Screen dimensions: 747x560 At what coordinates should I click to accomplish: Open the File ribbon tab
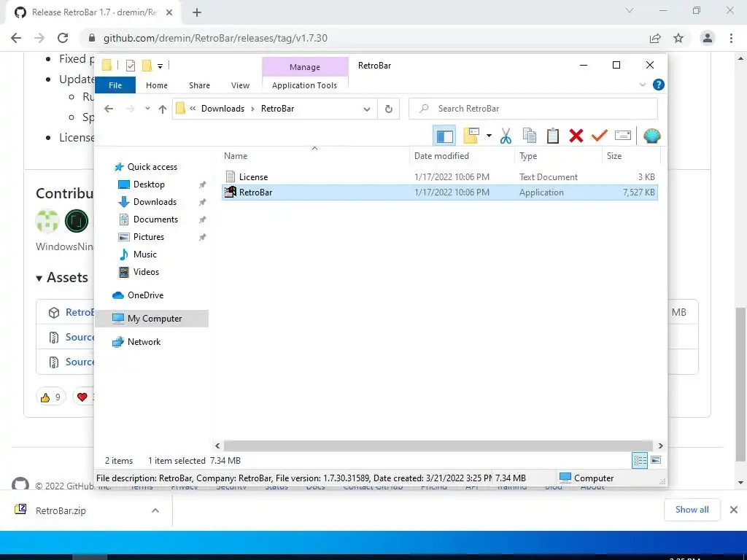[x=115, y=85]
